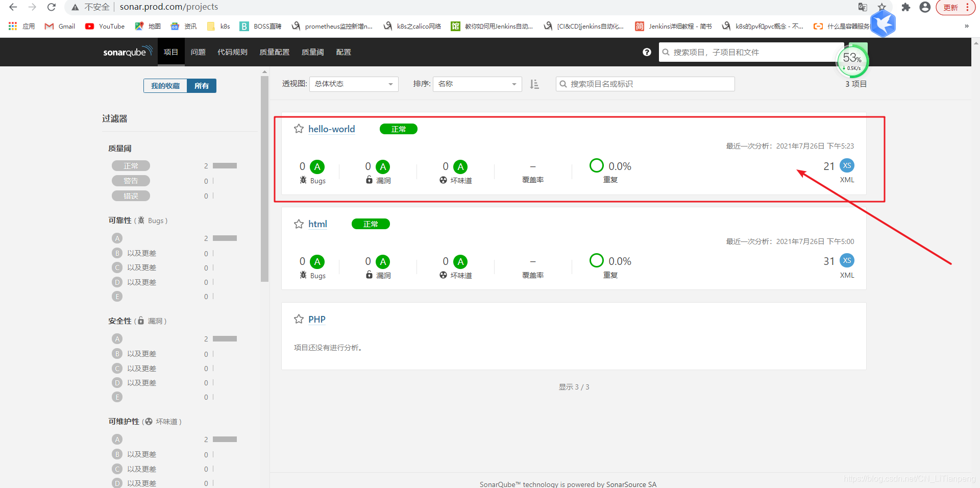Screen dimensions: 980x488
Task: Click the browser back arrow
Action: (x=13, y=7)
